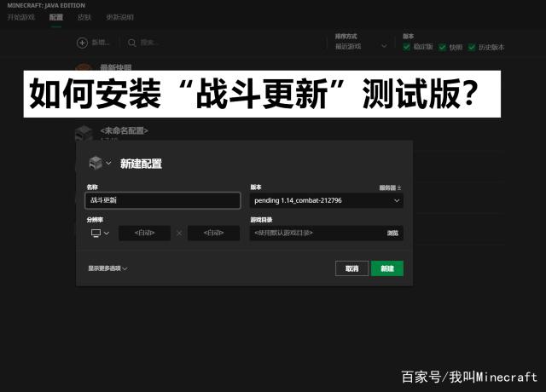
Task: Toggle the 稳定版 checkbox
Action: (406, 47)
